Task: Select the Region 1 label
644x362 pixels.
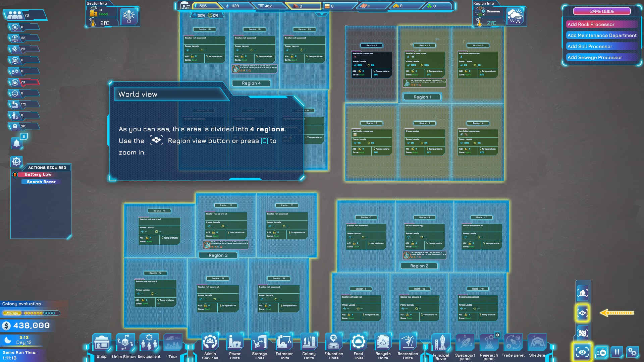Action: pos(422,97)
